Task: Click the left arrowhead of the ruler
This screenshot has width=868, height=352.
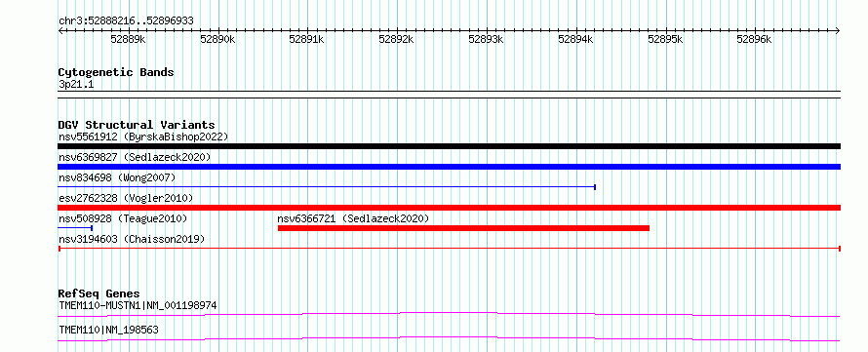Action: coord(60,30)
